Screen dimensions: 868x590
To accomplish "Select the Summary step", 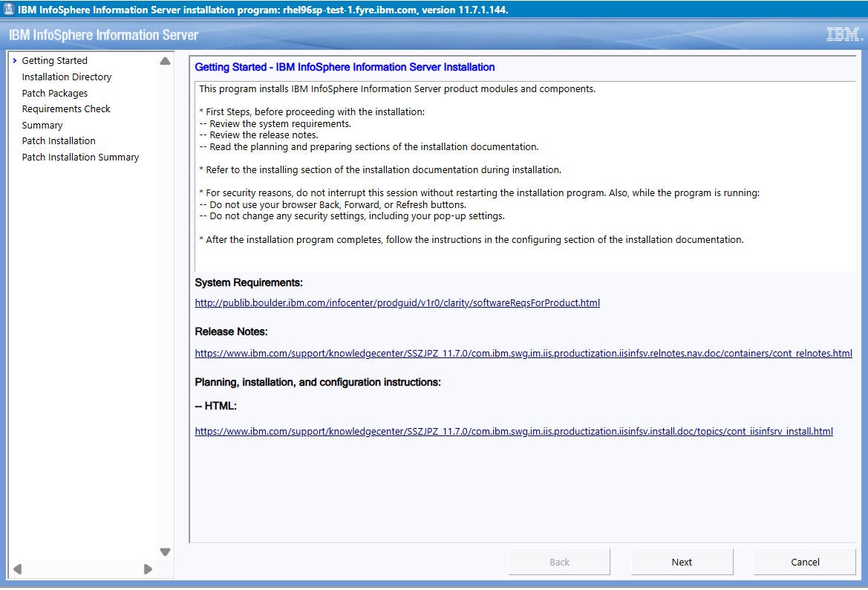I will (42, 125).
